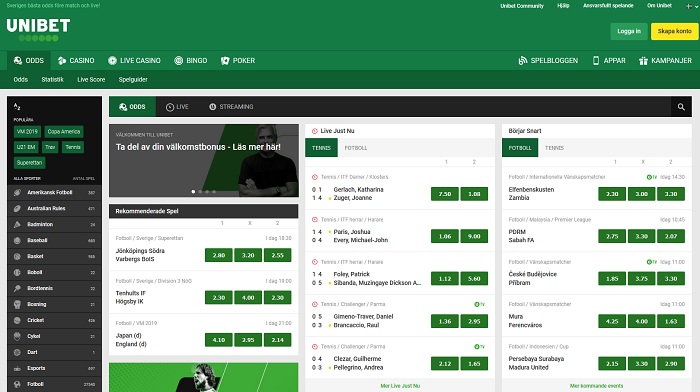The height and width of the screenshot is (392, 700).
Task: Click the Dart sport icon
Action: tap(17, 352)
